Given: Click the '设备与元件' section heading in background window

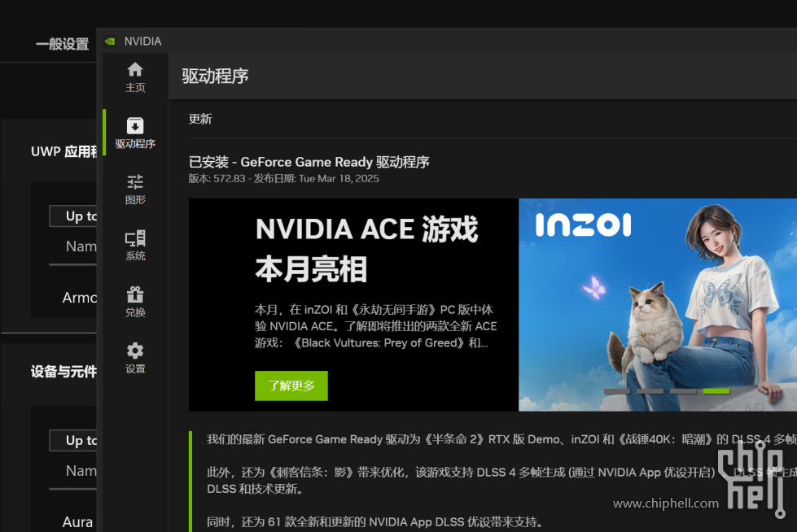Looking at the screenshot, I should [63, 372].
